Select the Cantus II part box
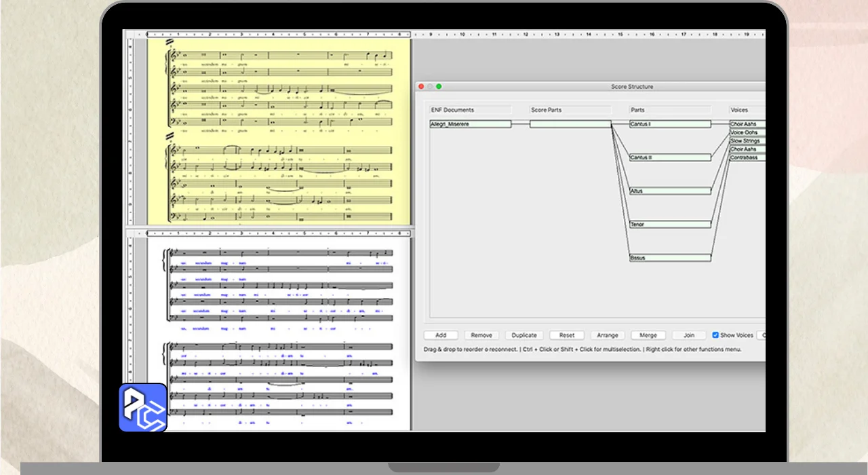This screenshot has height=475, width=868. tap(669, 157)
